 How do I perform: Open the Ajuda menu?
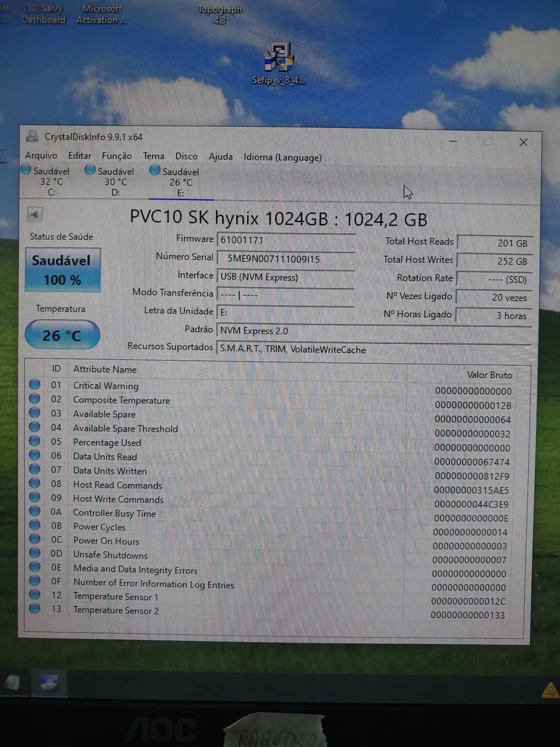click(x=220, y=156)
